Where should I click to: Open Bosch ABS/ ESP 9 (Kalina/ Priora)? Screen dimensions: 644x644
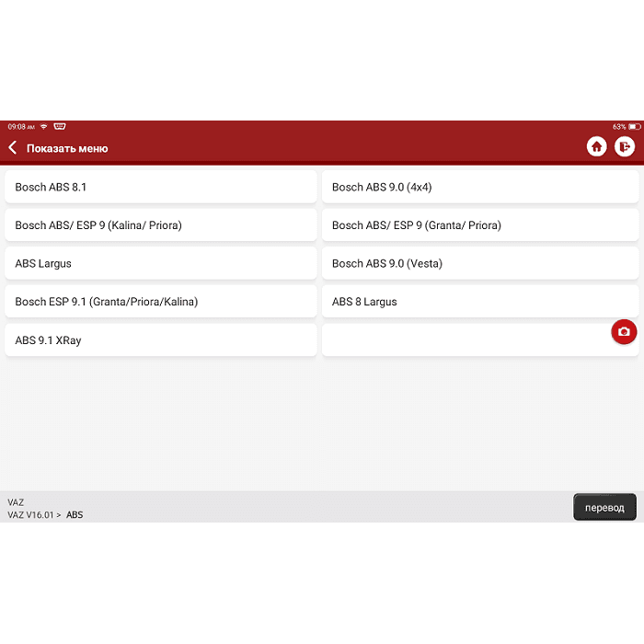point(161,225)
